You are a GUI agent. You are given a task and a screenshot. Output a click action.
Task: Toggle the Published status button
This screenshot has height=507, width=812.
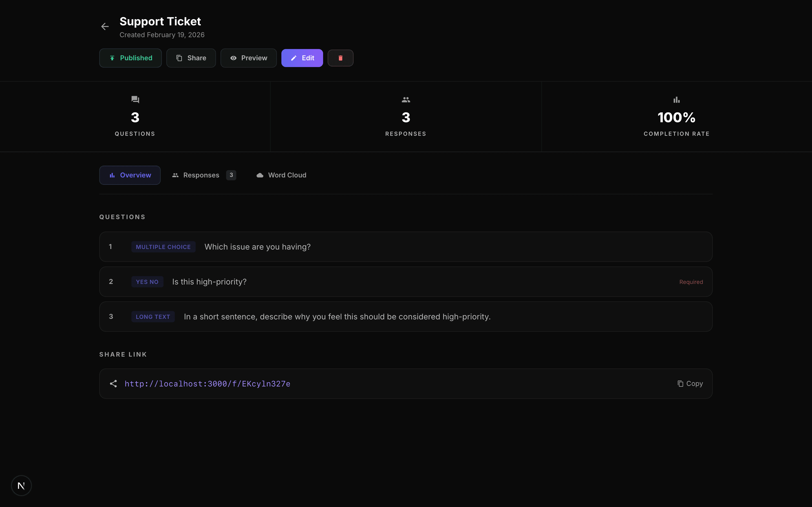click(131, 58)
